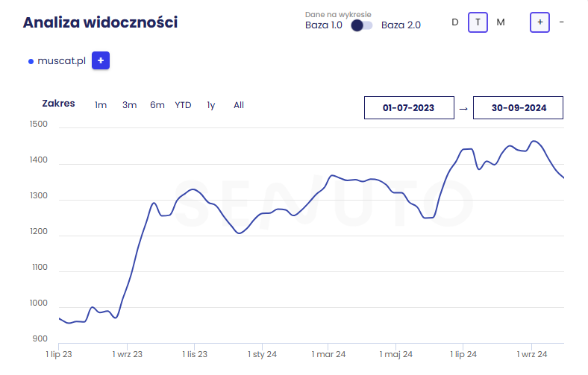Viewport: 588px width, 375px height.
Task: Toggle the Baza 1.0 / Baza 2.0 switch
Action: coord(362,25)
